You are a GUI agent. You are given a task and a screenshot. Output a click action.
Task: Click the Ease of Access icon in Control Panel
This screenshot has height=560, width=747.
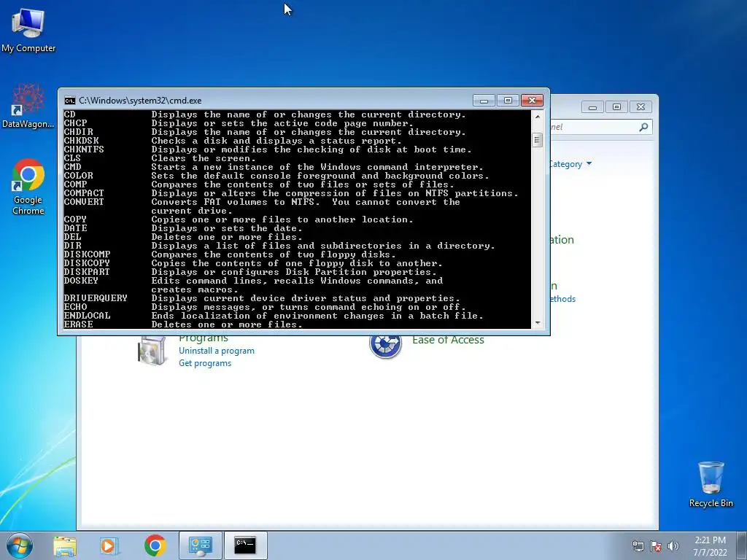click(385, 344)
